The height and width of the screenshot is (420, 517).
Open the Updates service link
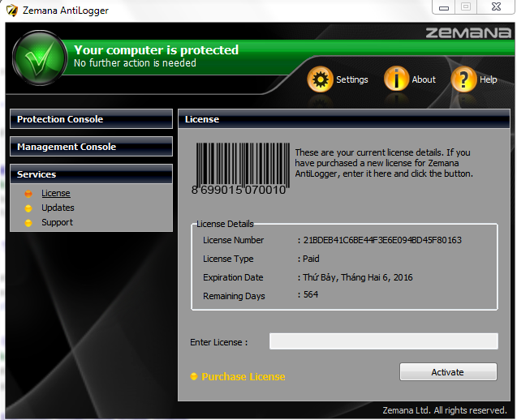click(58, 208)
